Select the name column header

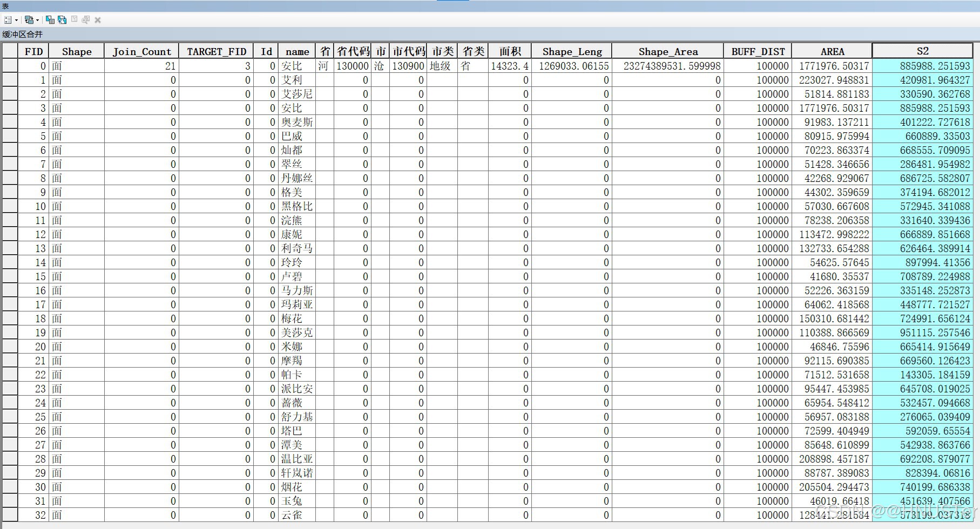(298, 51)
